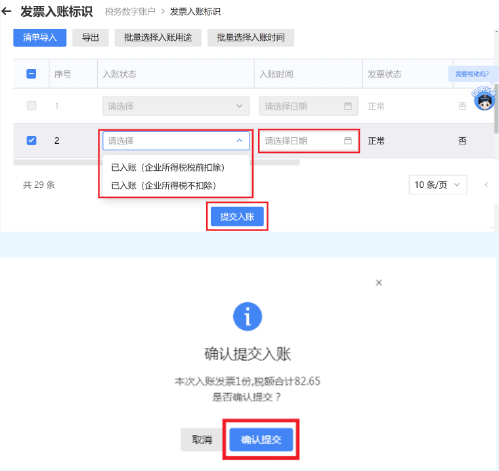Expand row 1 入账状态 dropdown
The width and height of the screenshot is (499, 471).
click(x=176, y=106)
